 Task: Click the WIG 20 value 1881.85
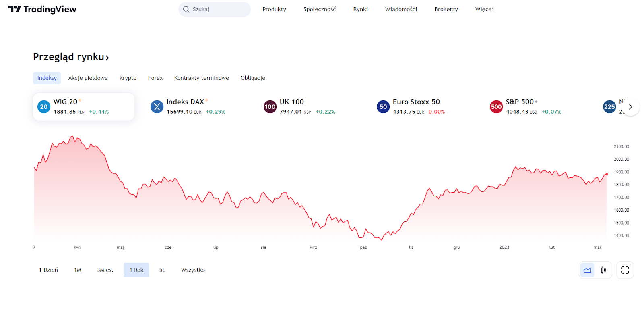(x=64, y=112)
